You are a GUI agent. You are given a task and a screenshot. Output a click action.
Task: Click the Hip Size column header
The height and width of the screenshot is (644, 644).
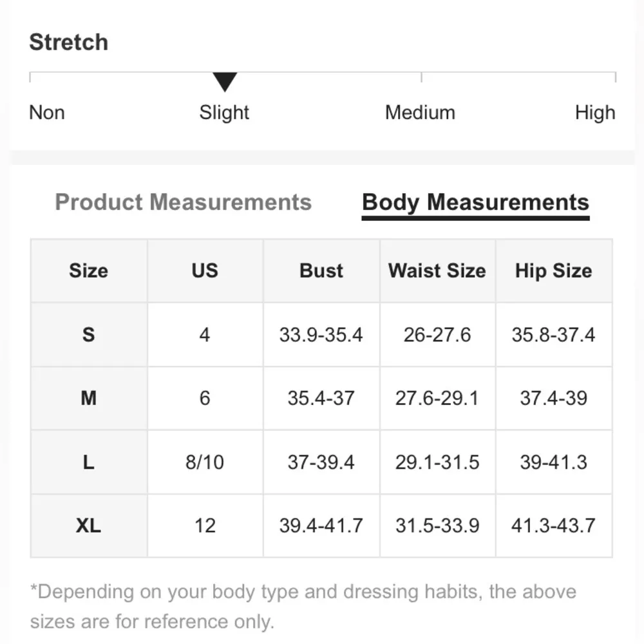[x=553, y=270]
